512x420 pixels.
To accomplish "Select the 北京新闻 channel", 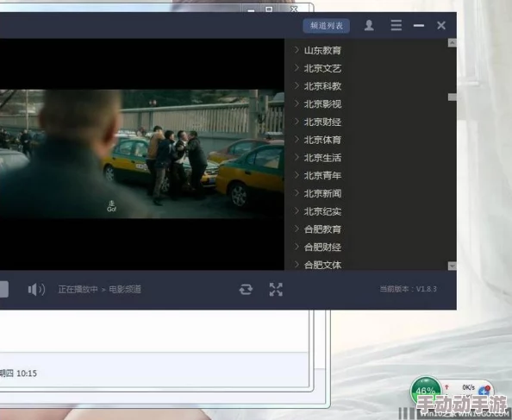I will tap(322, 194).
